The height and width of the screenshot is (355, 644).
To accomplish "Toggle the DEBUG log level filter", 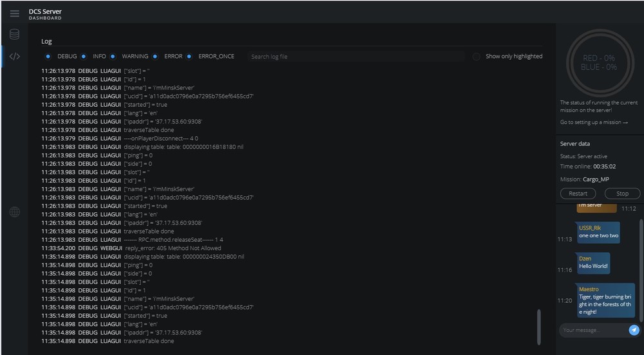I will (48, 57).
